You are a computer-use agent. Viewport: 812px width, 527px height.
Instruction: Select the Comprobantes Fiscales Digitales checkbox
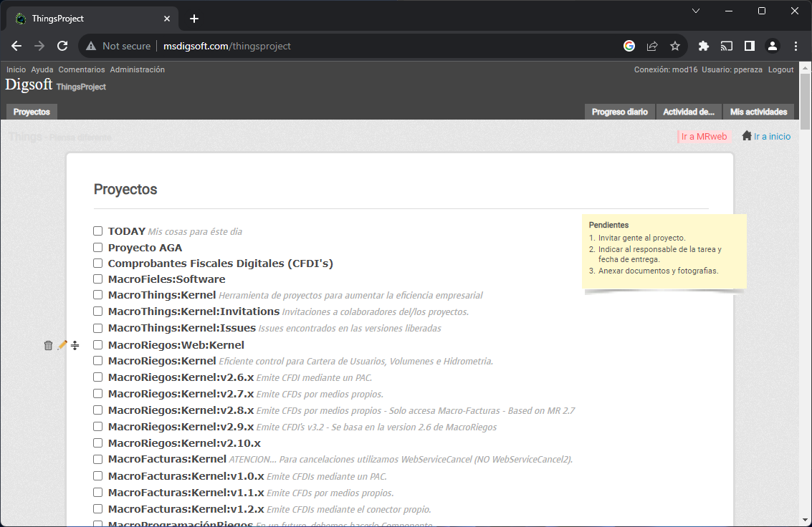(98, 263)
